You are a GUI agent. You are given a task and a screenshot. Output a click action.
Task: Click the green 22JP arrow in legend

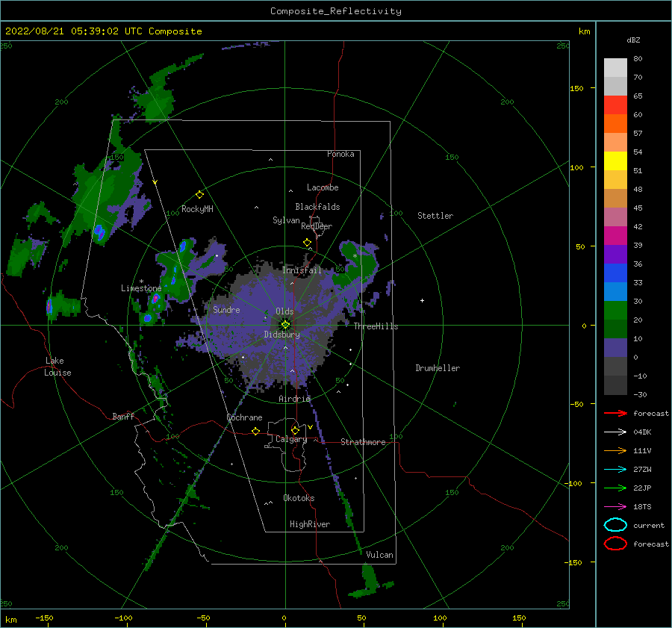(615, 488)
